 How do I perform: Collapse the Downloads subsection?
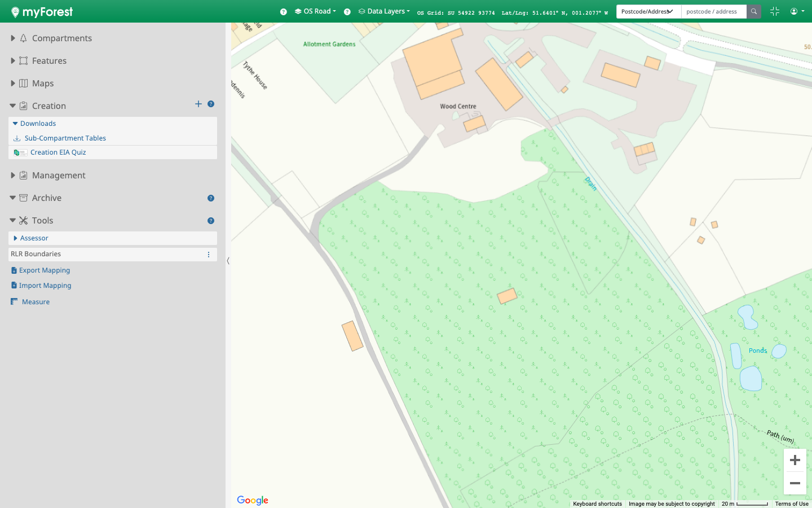point(15,124)
